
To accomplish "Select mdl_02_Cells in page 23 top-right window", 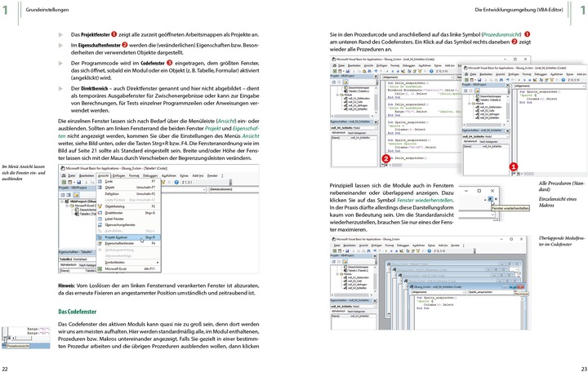I will [485, 110].
